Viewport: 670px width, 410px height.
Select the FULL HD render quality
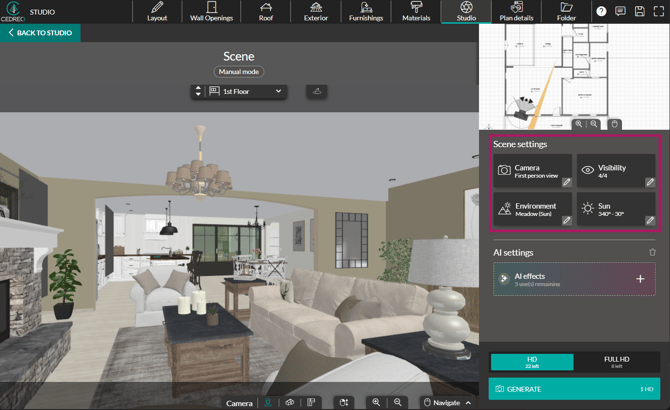tap(617, 362)
